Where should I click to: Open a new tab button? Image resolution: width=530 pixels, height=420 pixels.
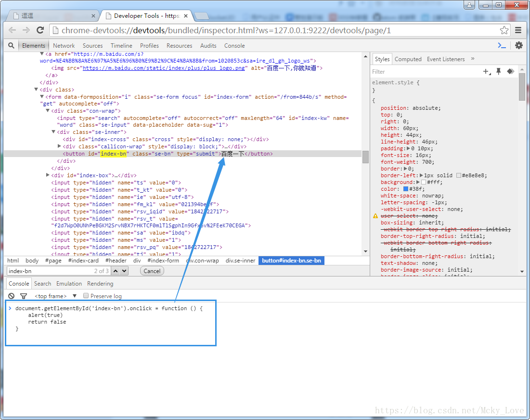(201, 16)
